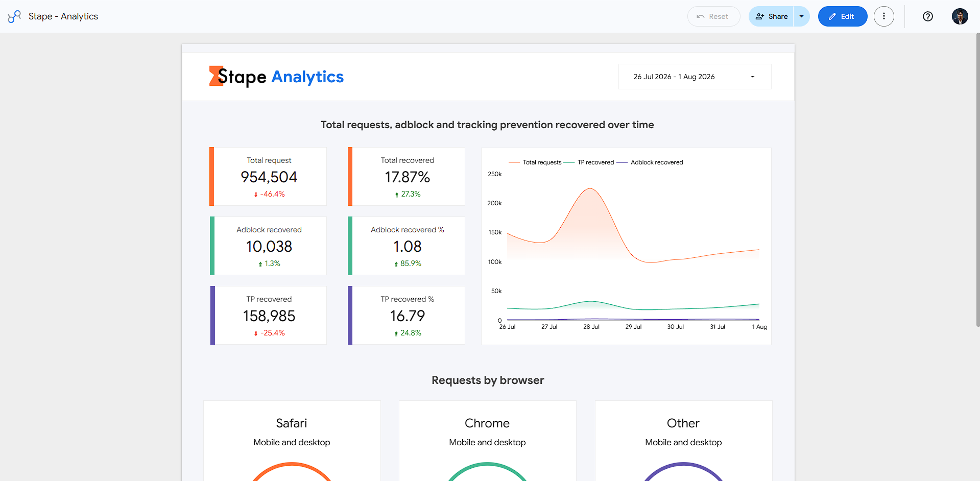Image resolution: width=980 pixels, height=481 pixels.
Task: Select the TP recovered % scorecard
Action: coord(407,316)
